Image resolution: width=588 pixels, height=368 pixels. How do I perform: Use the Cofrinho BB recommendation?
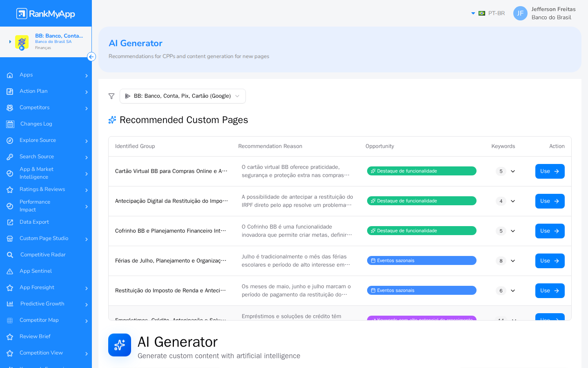pos(550,231)
